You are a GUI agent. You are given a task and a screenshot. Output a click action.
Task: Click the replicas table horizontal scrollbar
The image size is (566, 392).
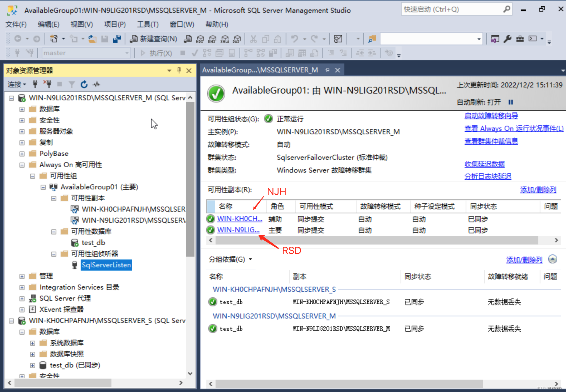pos(377,240)
